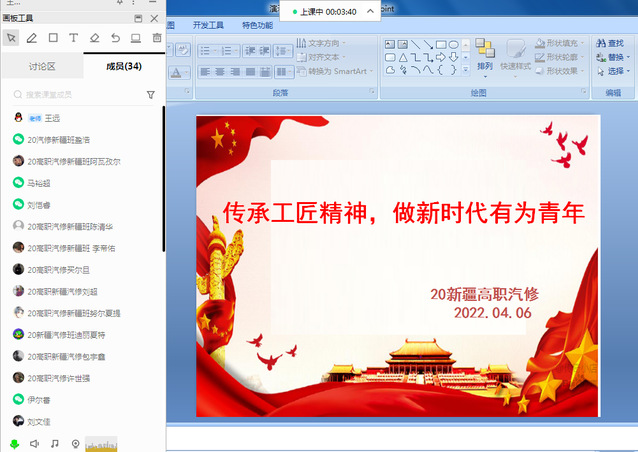Open the 开发工具 ribbon tab

(x=209, y=24)
